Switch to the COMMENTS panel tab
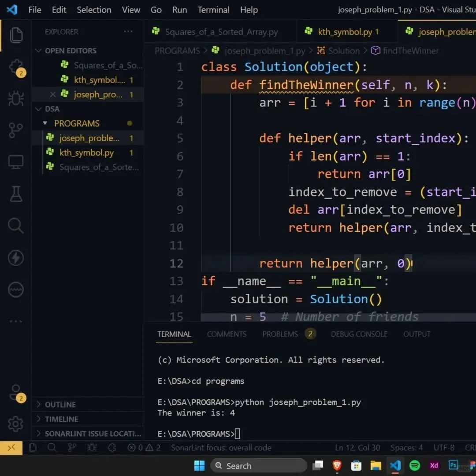 pos(227,334)
